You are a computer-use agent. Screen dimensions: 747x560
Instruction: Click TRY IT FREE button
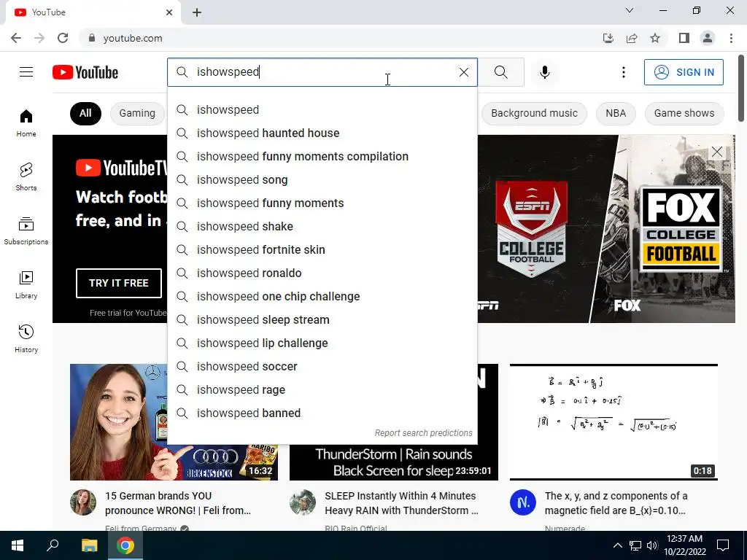119,283
